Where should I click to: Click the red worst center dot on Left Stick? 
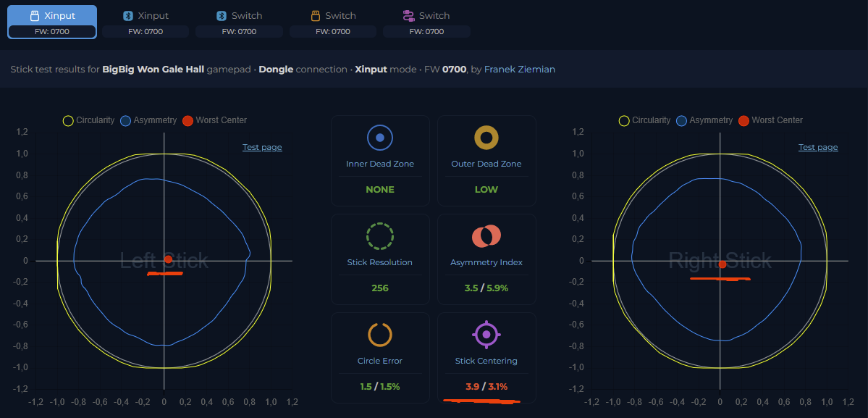(x=168, y=259)
